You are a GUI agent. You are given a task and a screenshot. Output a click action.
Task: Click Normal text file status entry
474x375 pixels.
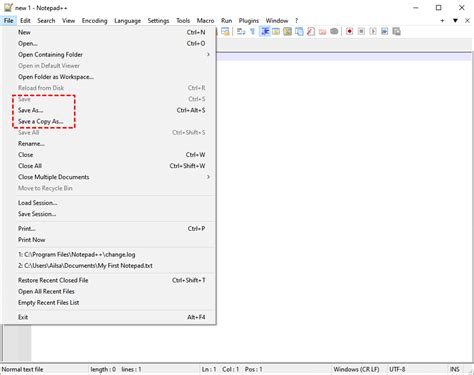[x=22, y=369]
